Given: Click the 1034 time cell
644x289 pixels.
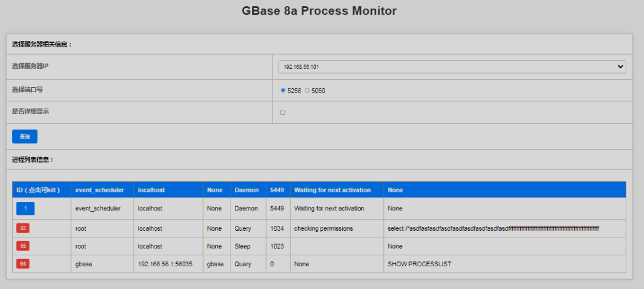Looking at the screenshot, I should (x=278, y=228).
